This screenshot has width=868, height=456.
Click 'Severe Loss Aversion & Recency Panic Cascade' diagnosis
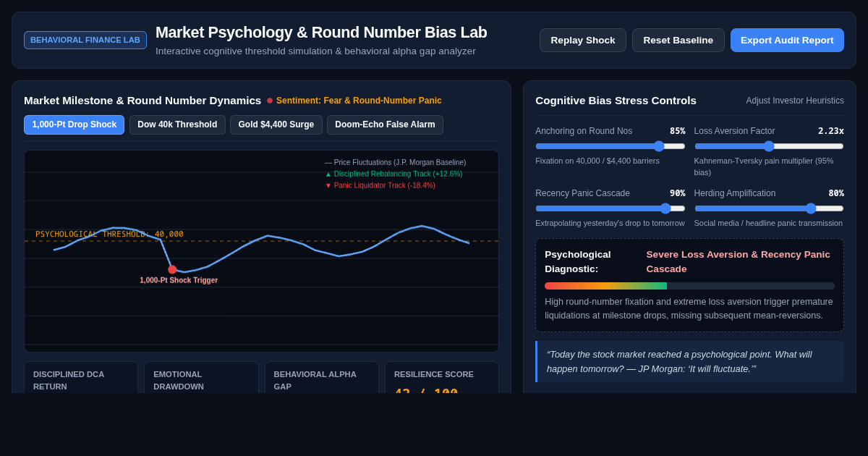[x=739, y=261]
